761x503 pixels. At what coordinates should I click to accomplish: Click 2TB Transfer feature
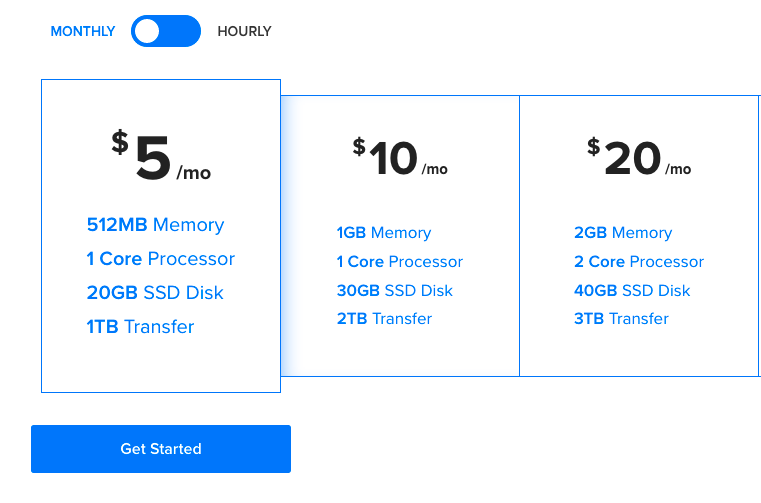[384, 319]
